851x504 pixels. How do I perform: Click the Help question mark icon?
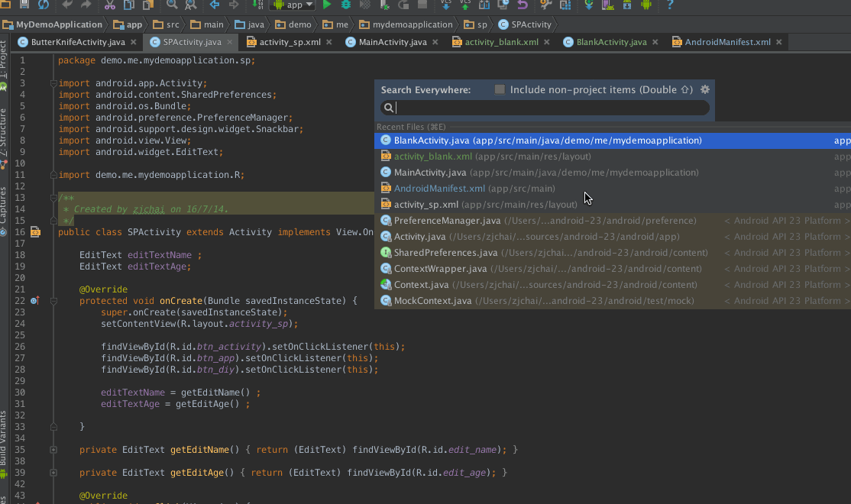point(670,5)
